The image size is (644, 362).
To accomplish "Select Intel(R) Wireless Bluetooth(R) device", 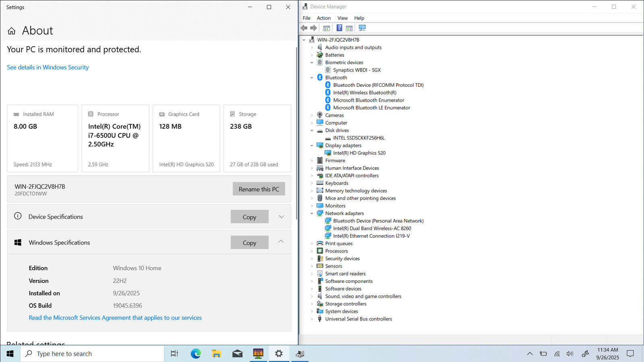I will click(x=365, y=93).
